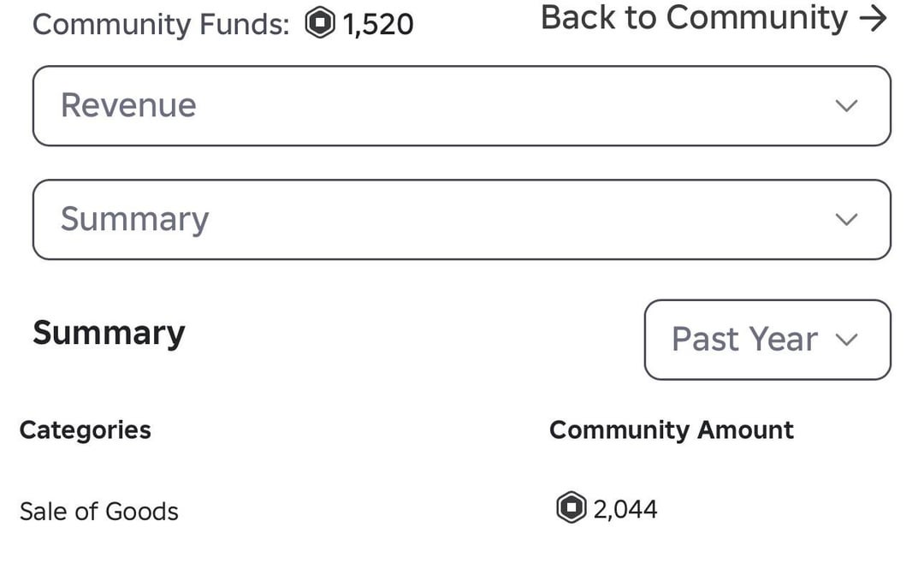This screenshot has height=563, width=924.
Task: Click the Robux icon next to 2,044
Action: point(571,508)
